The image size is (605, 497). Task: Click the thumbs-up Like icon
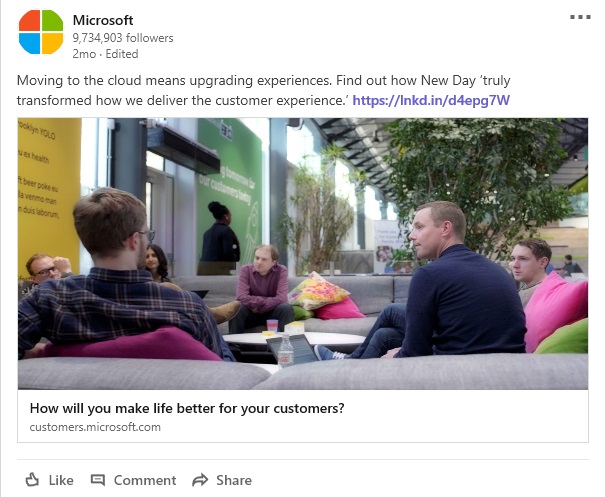[32, 480]
